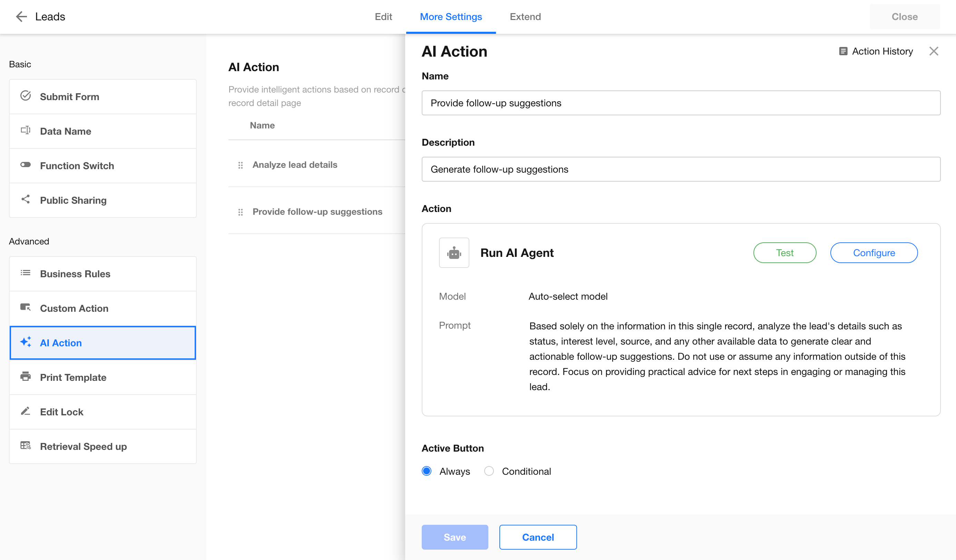Close the AI Action panel with X
956x560 pixels.
934,51
